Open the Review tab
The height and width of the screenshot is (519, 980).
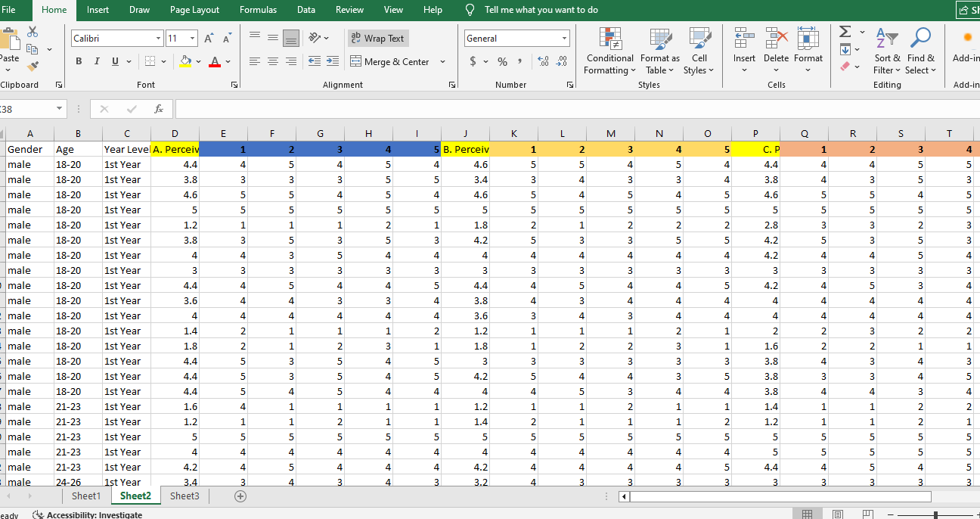tap(349, 10)
